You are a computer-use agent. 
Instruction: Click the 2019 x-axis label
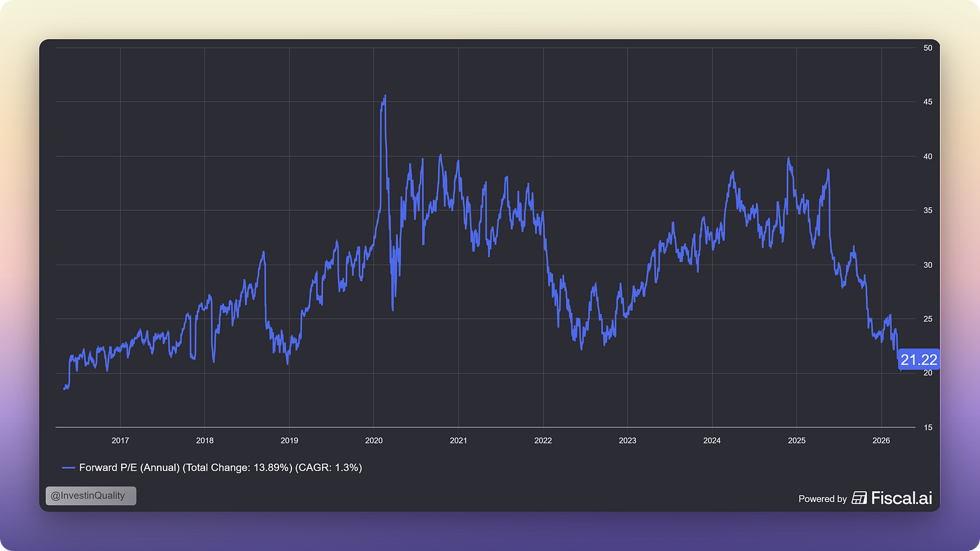(x=289, y=441)
